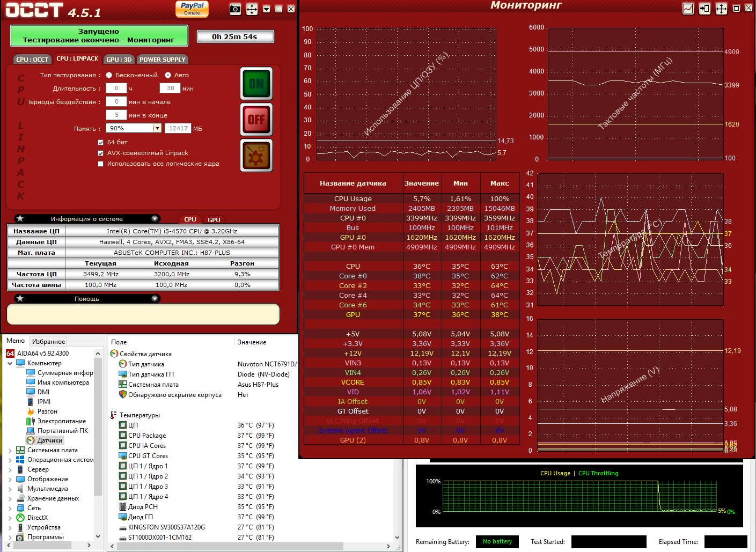Screen dimensions: 756x552
Task: Click the 0h 25m 54s timer button
Action: [x=235, y=36]
